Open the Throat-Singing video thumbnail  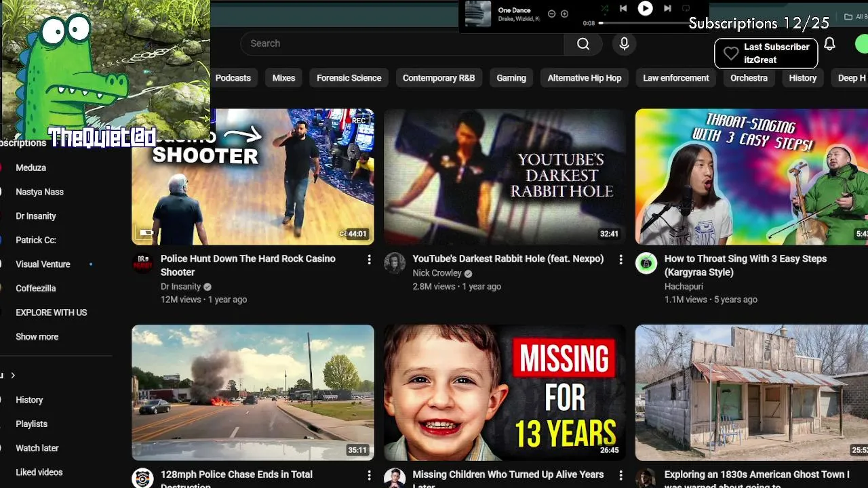[x=751, y=177]
